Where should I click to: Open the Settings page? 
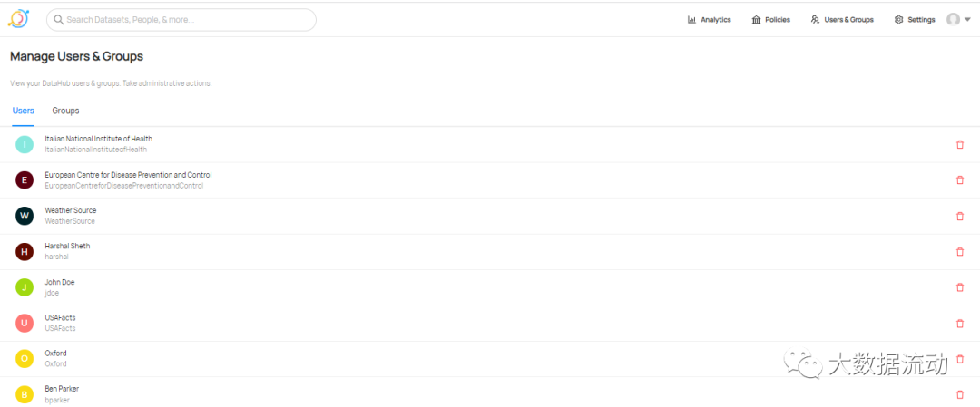click(915, 19)
